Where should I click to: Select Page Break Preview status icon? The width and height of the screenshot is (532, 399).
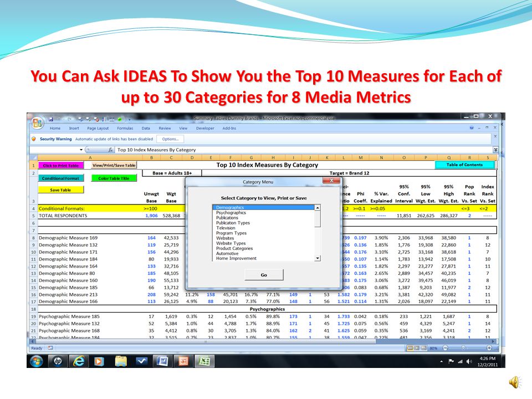coord(424,348)
